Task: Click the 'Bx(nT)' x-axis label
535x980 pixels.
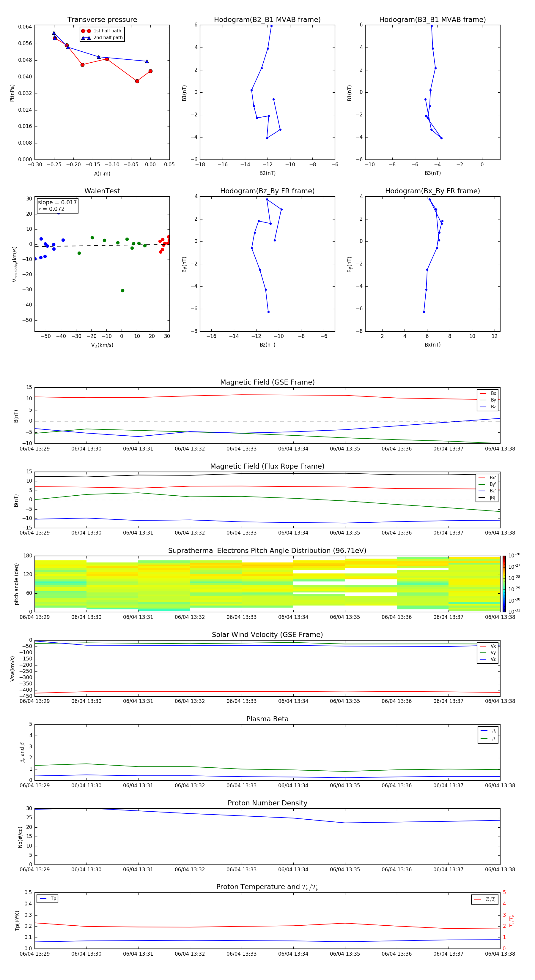Action: [x=432, y=345]
